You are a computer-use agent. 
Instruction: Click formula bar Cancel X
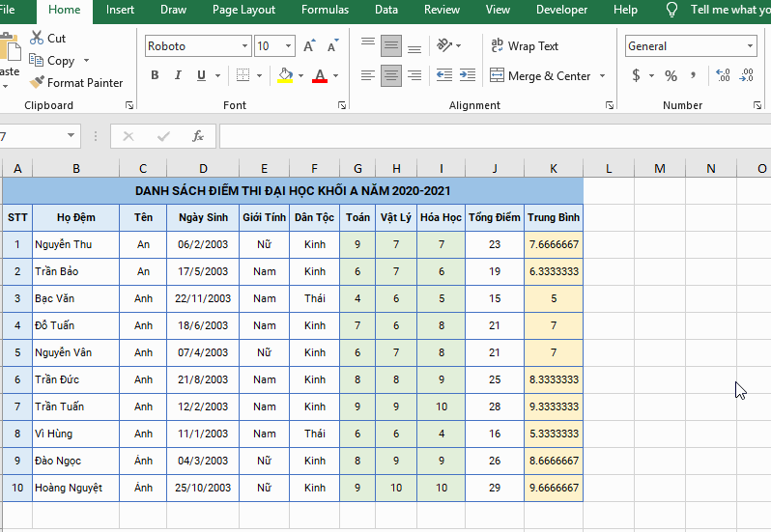pyautogui.click(x=128, y=136)
